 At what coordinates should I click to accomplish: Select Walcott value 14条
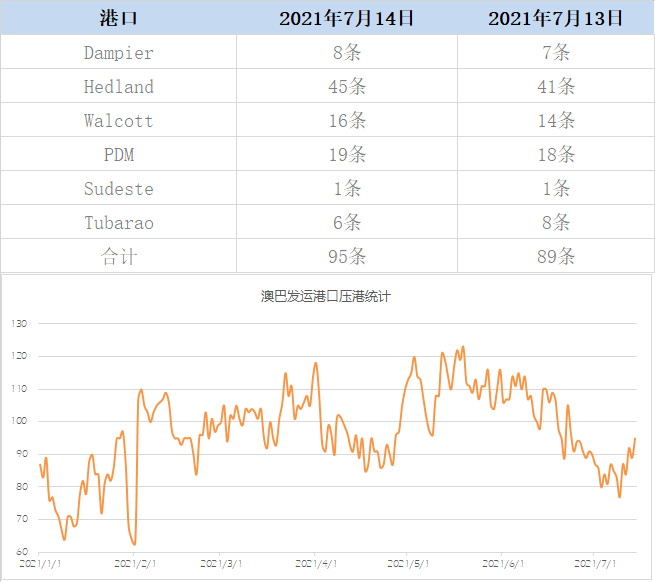[556, 121]
